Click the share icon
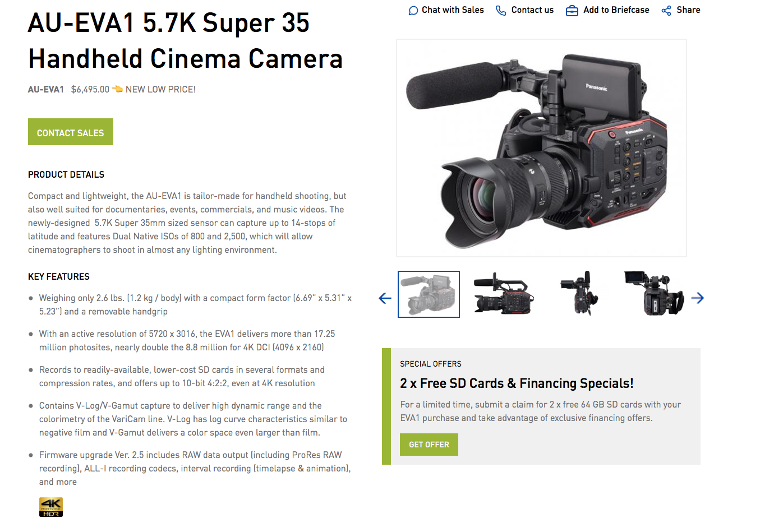Screen dimensions: 760x532 coord(666,11)
